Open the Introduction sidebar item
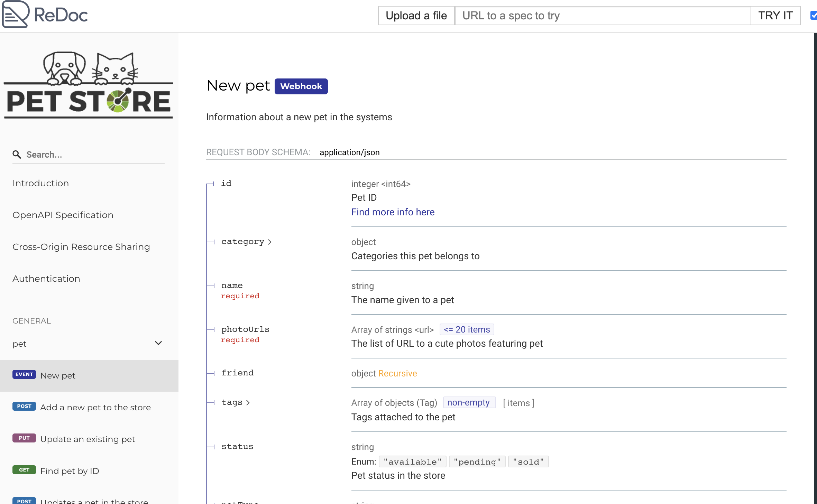 click(x=40, y=183)
